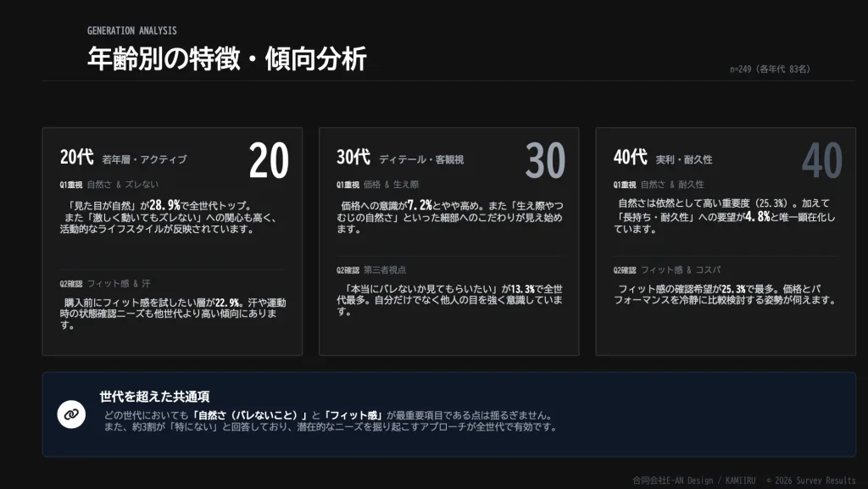Select the 世代を超えた共通項 heading
The height and width of the screenshot is (489, 868).
pos(154,396)
